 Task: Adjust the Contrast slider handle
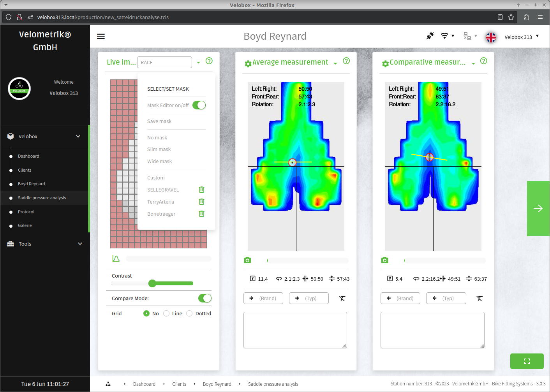(152, 283)
